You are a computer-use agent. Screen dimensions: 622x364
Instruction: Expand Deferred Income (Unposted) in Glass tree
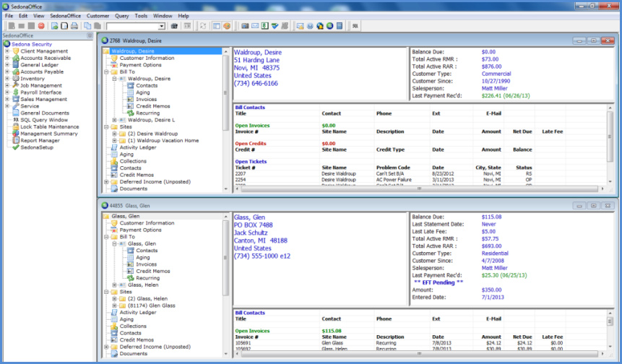[106, 347]
